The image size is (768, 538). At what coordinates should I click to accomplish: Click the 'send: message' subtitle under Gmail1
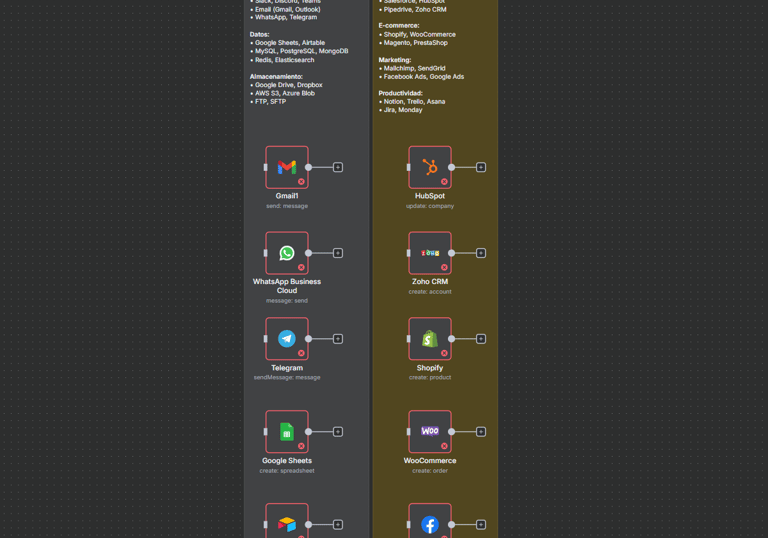[287, 206]
